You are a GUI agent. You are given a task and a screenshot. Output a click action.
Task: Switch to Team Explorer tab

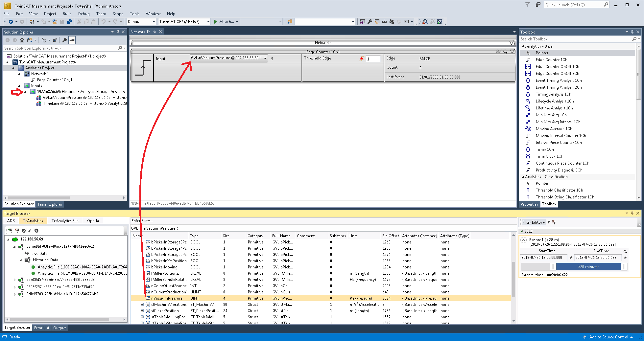pos(50,204)
